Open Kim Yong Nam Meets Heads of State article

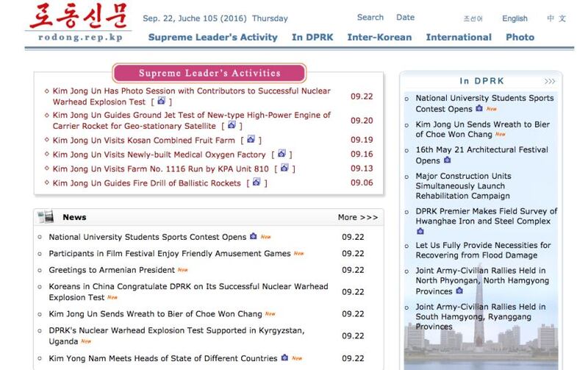(x=162, y=358)
